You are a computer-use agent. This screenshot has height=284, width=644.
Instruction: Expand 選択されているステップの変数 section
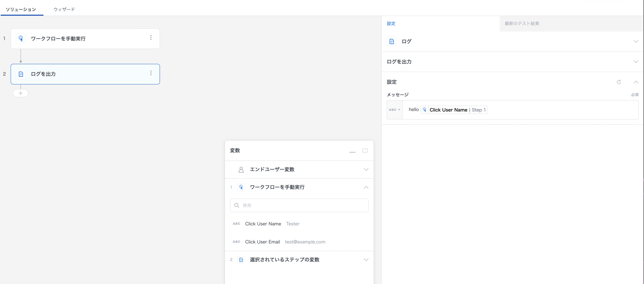[x=366, y=260]
